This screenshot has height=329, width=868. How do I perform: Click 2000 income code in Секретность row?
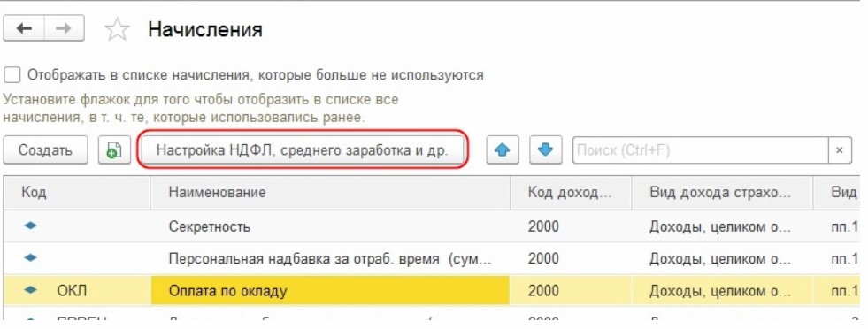543,226
